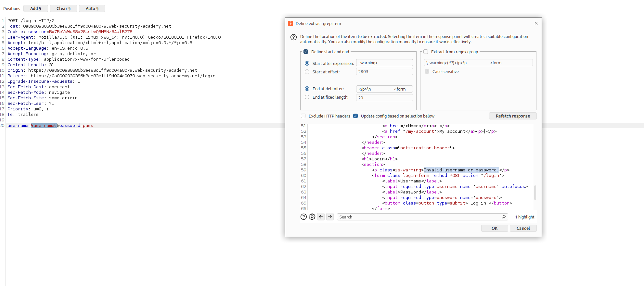
Task: Click the magnifier icon in the Search field
Action: [504, 217]
